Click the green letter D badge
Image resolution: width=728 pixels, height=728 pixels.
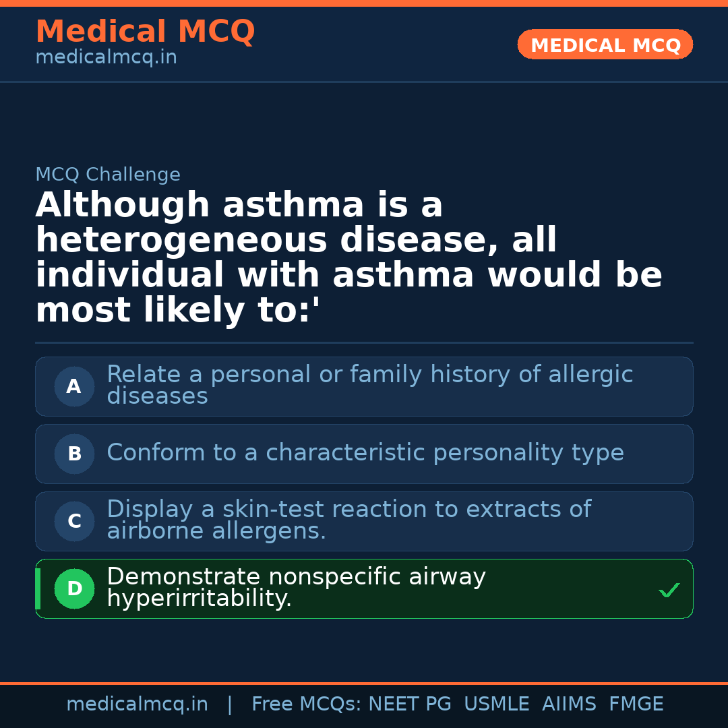(74, 588)
